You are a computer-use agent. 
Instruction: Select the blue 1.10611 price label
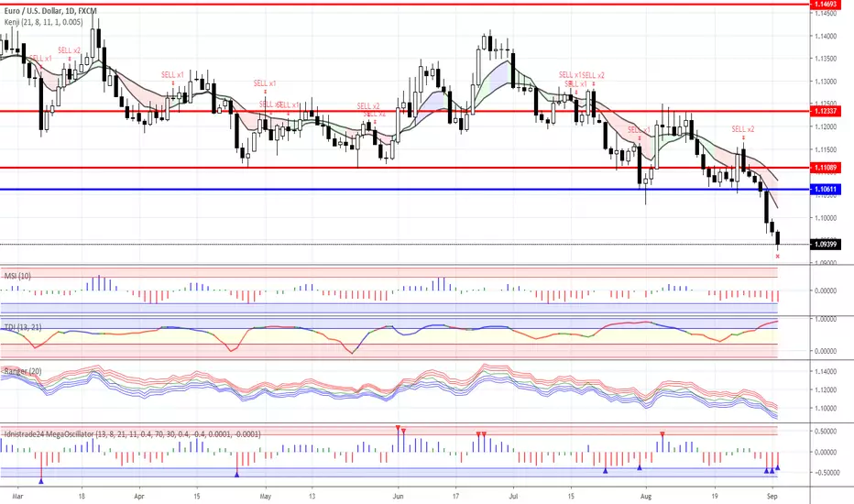(825, 190)
